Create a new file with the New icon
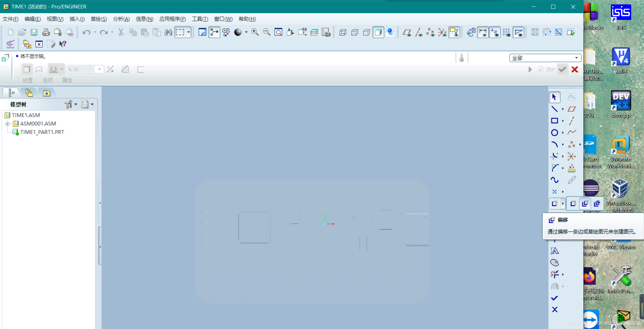Screen dimensions: 644x329 (x=10, y=32)
